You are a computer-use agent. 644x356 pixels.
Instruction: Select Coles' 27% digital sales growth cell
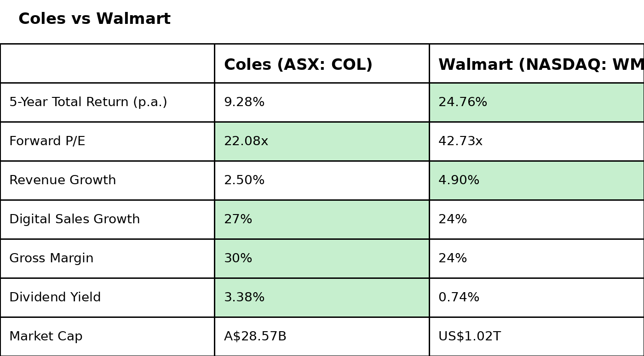pyautogui.click(x=238, y=220)
